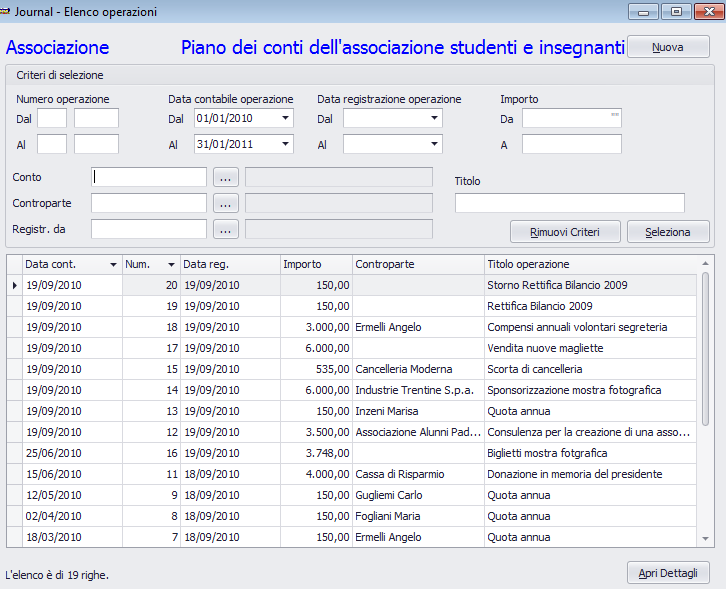This screenshot has height=589, width=726.
Task: Expand Data contabile Dal date dropdown
Action: 286,118
